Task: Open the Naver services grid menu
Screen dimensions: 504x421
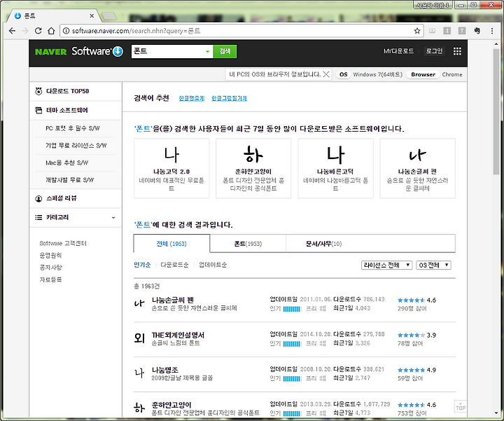Action: point(457,51)
